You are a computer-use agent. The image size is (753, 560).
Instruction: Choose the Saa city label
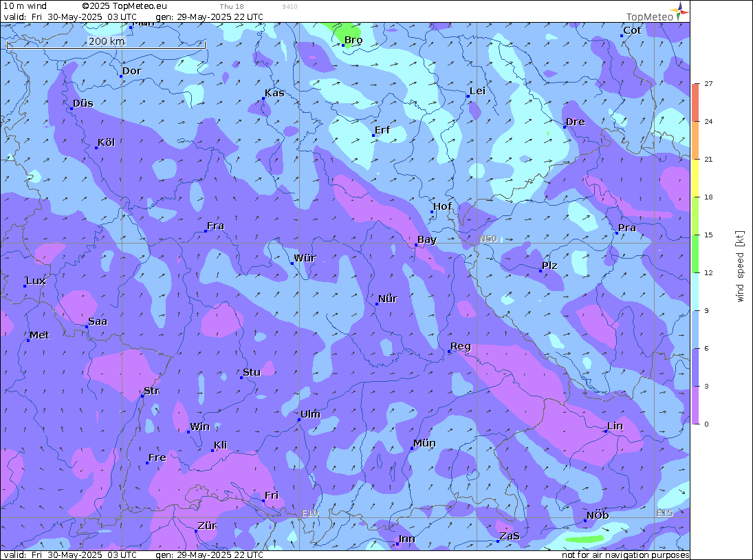(98, 321)
